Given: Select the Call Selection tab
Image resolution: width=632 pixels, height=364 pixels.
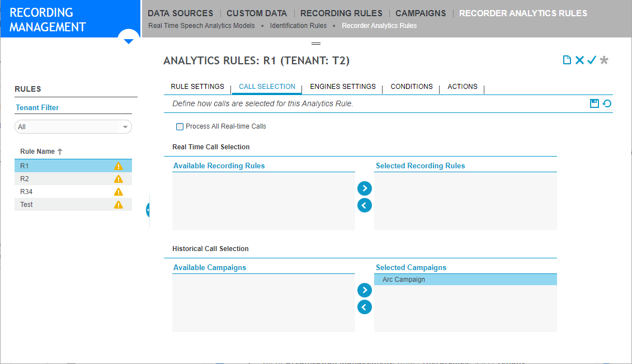Looking at the screenshot, I should [x=267, y=87].
